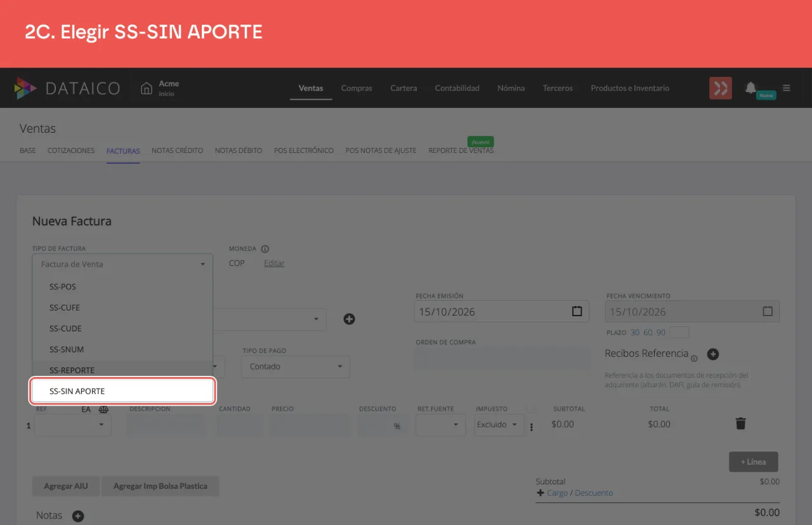Delete line 1 with the trash icon
This screenshot has height=525, width=812.
[x=740, y=423]
